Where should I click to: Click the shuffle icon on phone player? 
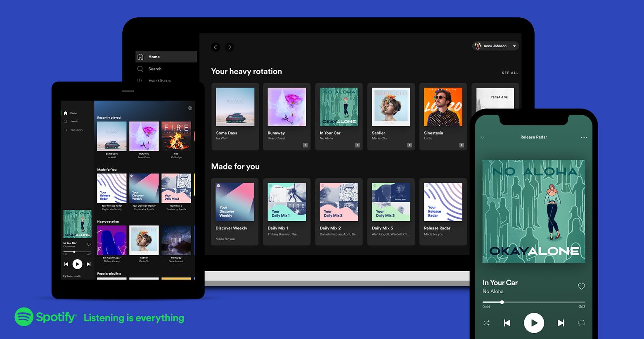click(x=486, y=323)
